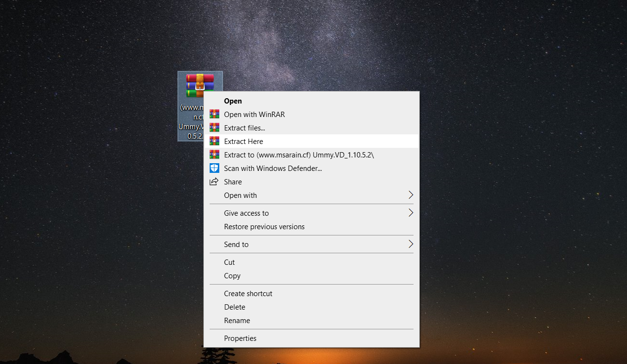Choose Cut from the context menu

312,262
